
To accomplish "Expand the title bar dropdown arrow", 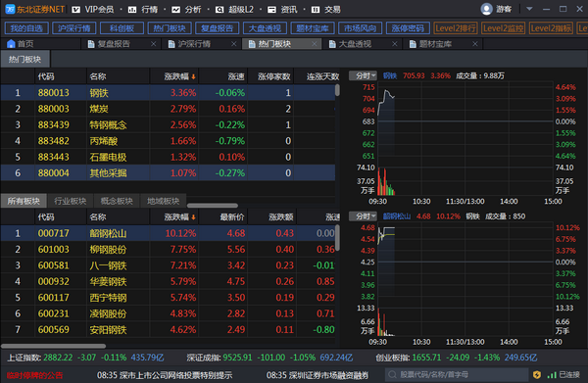I will 529,9.
